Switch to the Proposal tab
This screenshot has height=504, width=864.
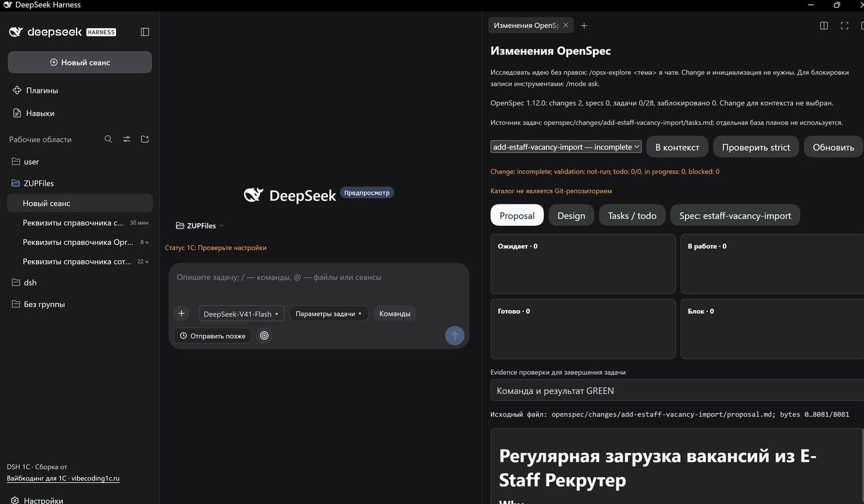coord(517,215)
